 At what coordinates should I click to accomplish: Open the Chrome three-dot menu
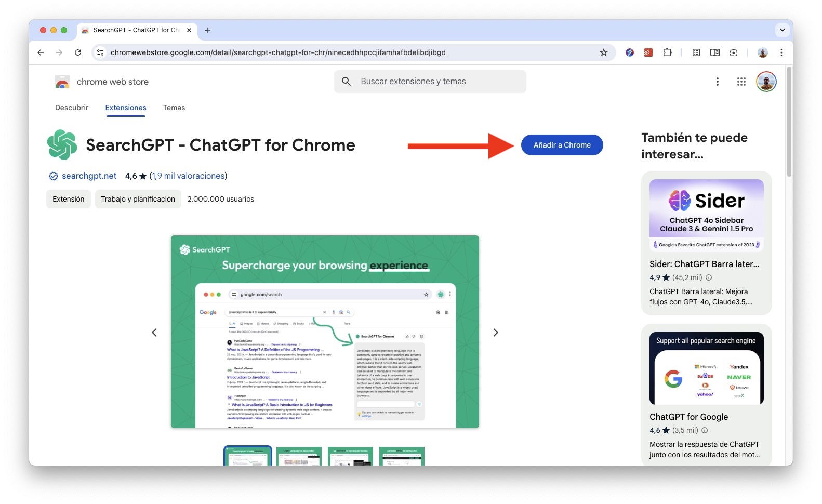pyautogui.click(x=781, y=52)
